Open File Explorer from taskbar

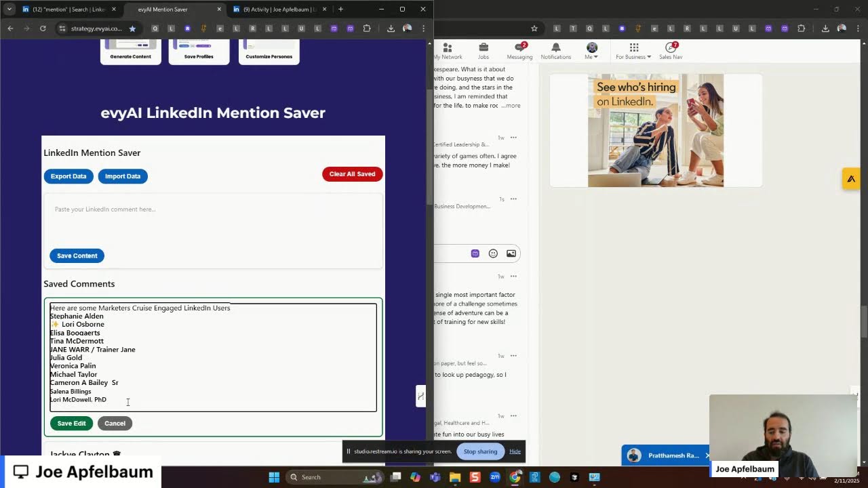[x=455, y=477]
